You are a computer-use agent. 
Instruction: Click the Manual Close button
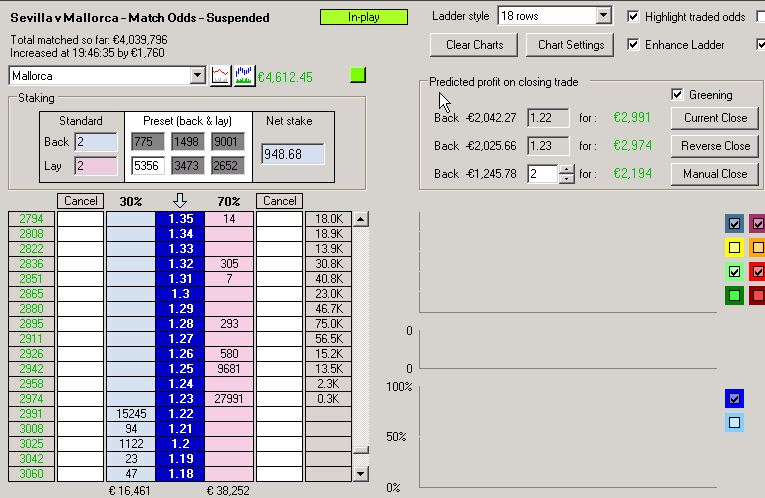click(x=715, y=174)
